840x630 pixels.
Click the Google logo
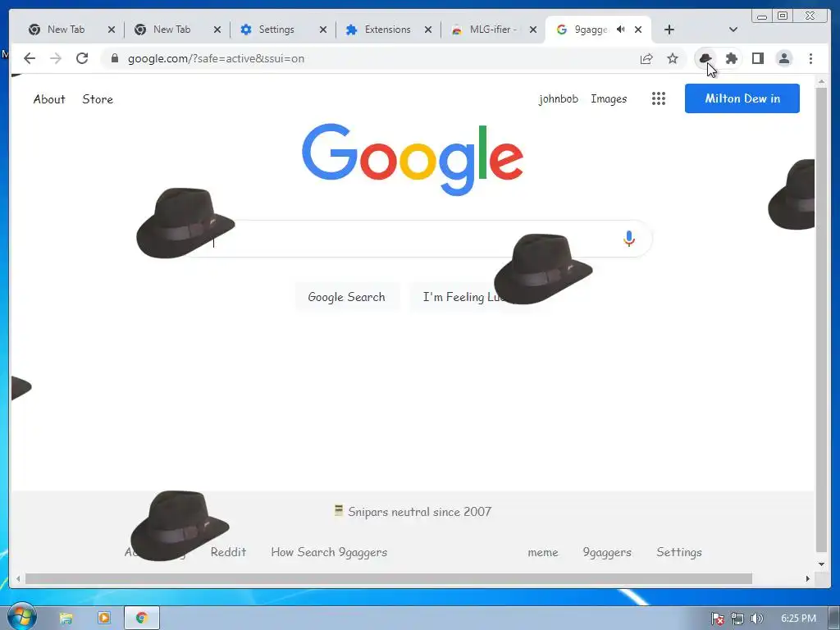tap(413, 158)
